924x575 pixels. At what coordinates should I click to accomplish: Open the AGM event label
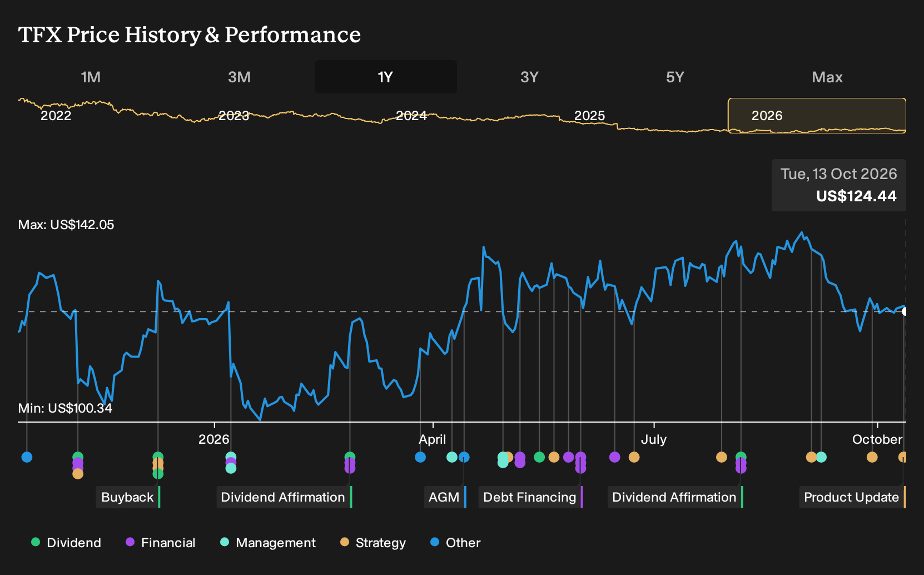tap(445, 497)
